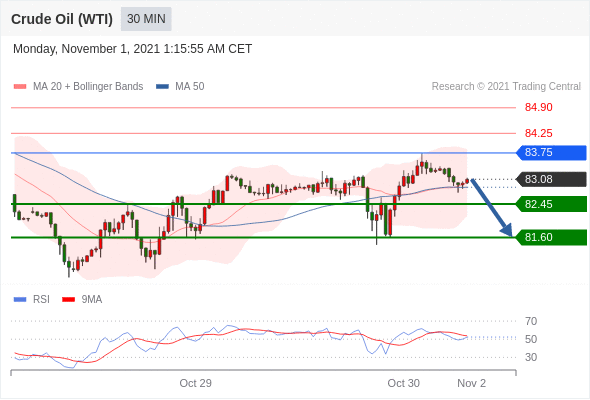This screenshot has width=590, height=400.
Task: Click the 84.25 resistance level label
Action: click(538, 133)
